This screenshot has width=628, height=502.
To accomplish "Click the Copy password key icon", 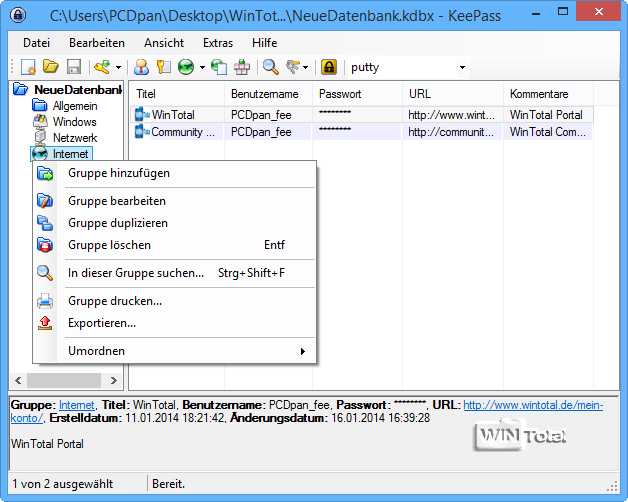I will pos(163,67).
